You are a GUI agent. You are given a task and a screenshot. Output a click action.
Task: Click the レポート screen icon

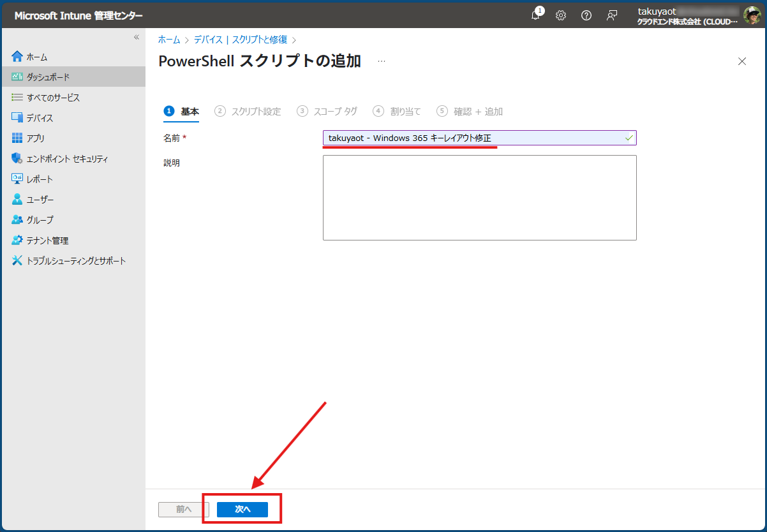pos(17,179)
